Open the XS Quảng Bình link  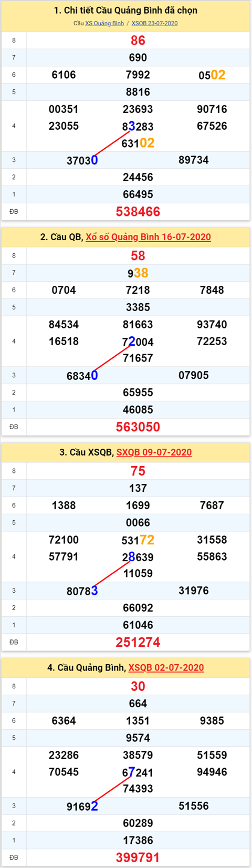click(104, 23)
